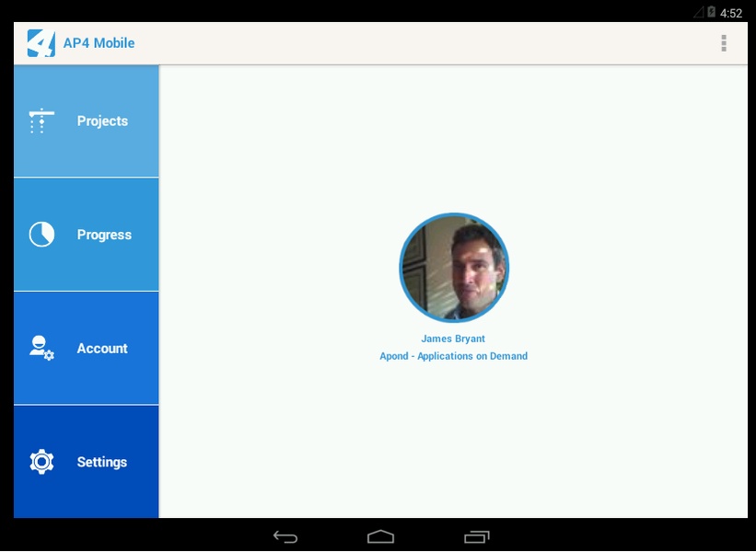Click the Settings gear icon

[x=41, y=462]
